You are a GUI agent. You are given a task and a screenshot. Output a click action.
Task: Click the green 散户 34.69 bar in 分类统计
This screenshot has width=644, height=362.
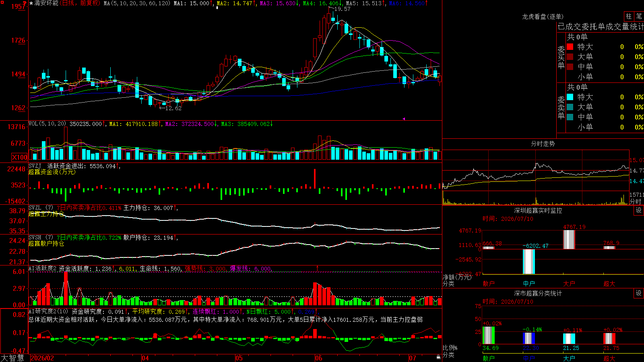coord(489,335)
